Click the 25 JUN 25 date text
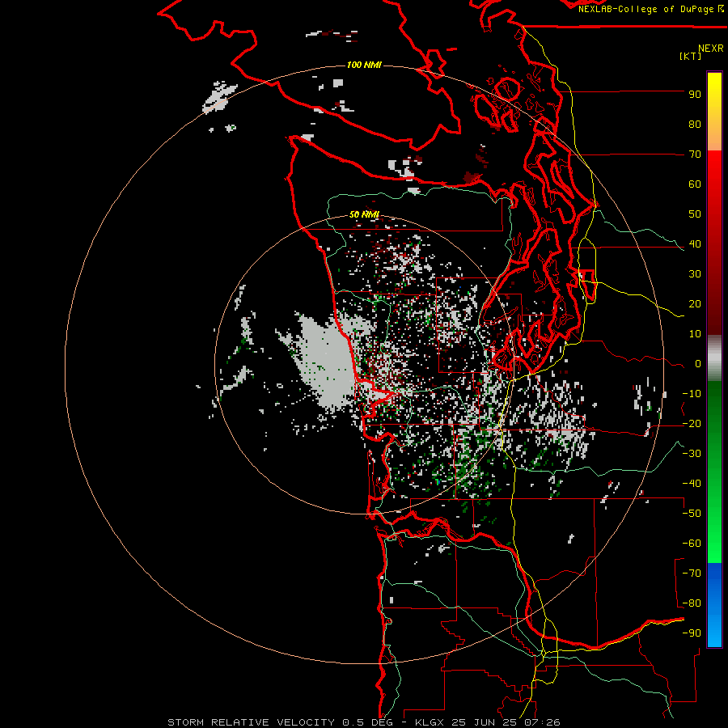Screen dimensions: 728x728 tap(485, 722)
